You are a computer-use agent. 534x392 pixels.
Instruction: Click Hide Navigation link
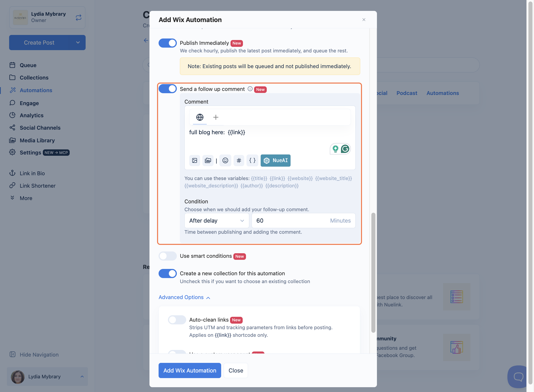39,355
